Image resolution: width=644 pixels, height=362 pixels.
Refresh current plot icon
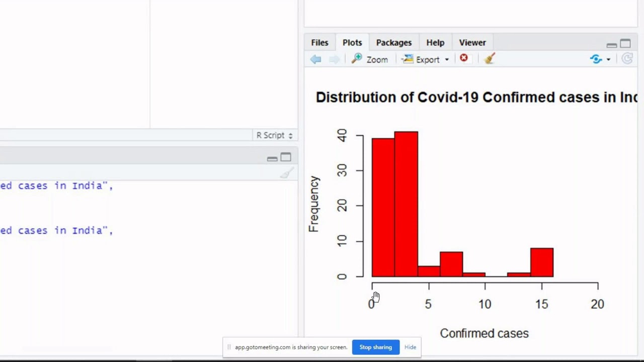click(x=627, y=59)
